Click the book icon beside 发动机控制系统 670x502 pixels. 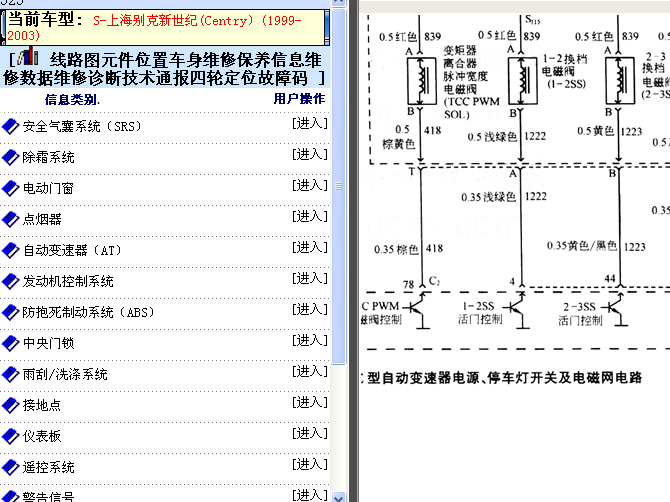tap(11, 281)
